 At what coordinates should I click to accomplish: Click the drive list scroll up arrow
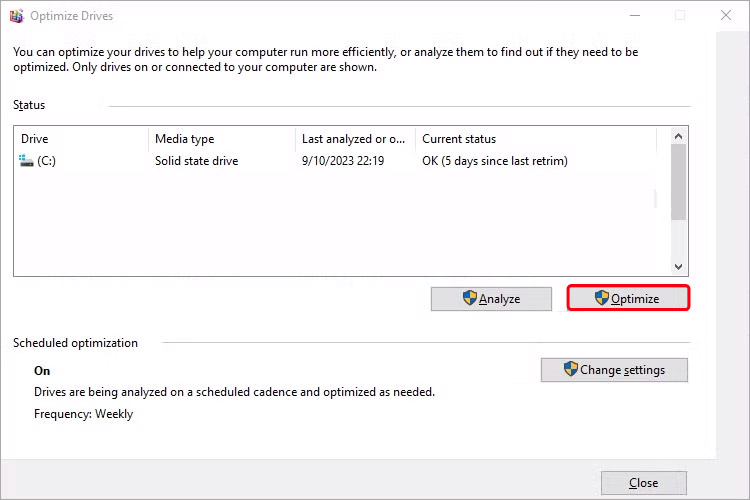click(678, 135)
